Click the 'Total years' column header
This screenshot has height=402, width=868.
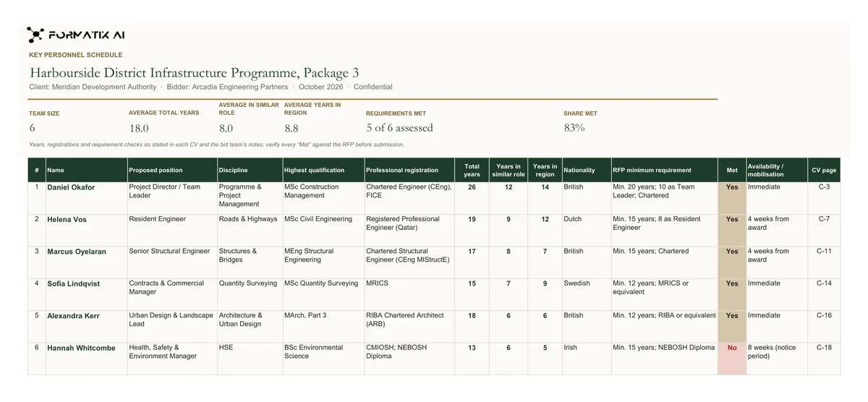[472, 171]
